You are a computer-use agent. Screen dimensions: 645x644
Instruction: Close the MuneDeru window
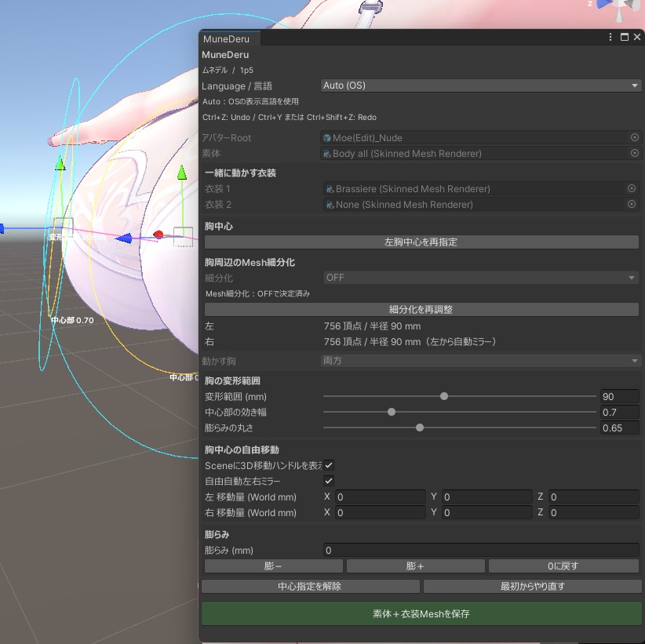coord(637,37)
